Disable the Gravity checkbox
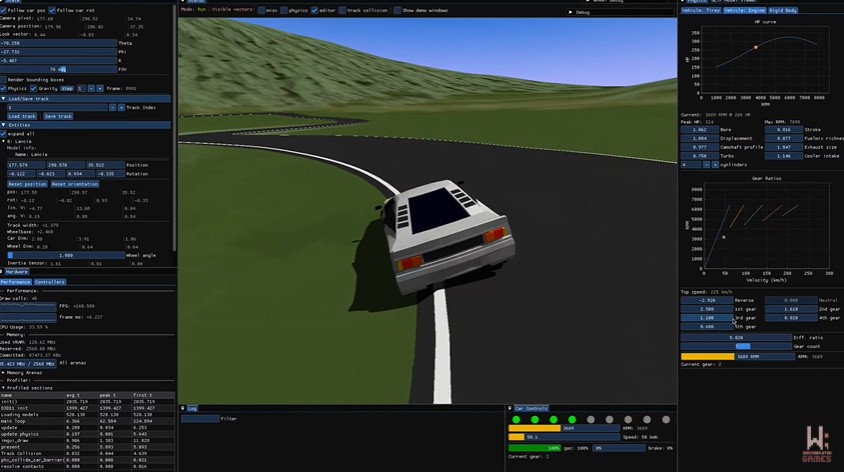The height and width of the screenshot is (472, 844). pyautogui.click(x=33, y=88)
